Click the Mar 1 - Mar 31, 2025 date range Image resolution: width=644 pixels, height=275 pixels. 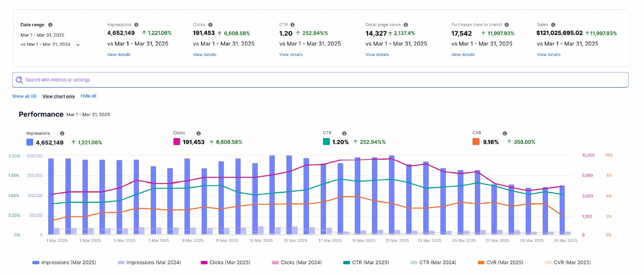(x=42, y=35)
